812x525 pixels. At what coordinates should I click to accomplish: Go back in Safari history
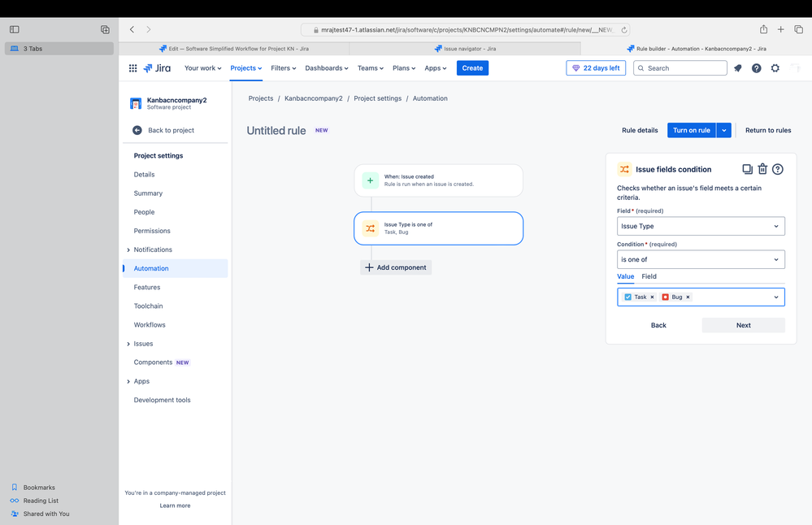(x=132, y=29)
